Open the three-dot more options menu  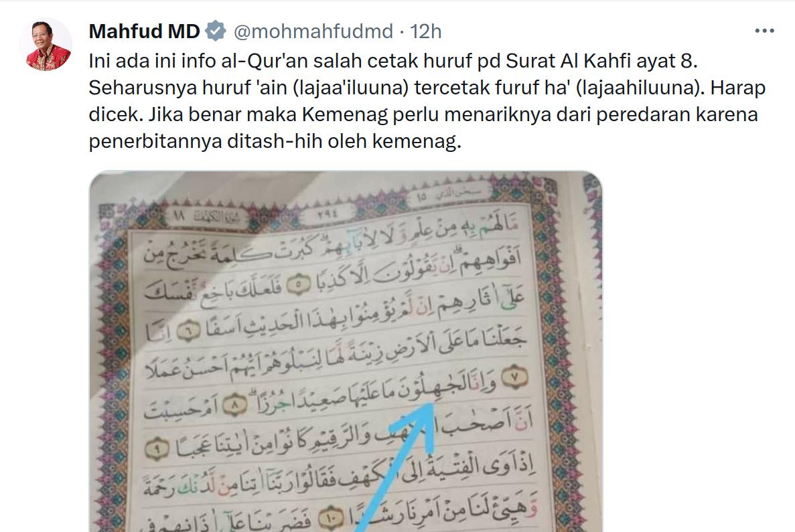click(764, 31)
